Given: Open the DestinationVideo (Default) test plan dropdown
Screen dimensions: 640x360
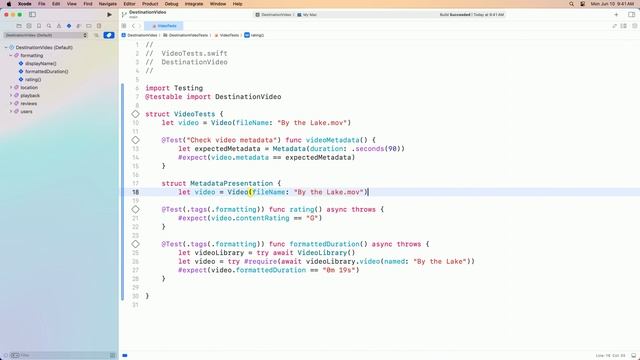Looking at the screenshot, I should click(x=46, y=36).
